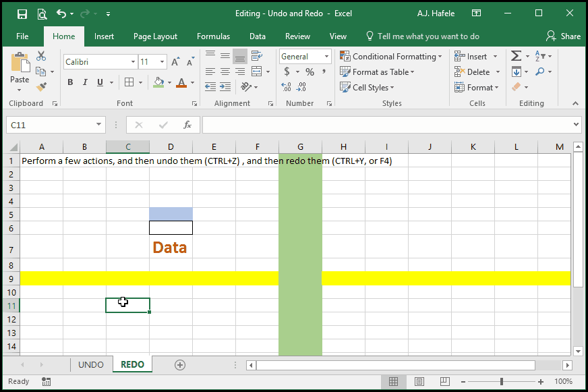Click the Copy icon
This screenshot has height=392, width=588.
(40, 72)
